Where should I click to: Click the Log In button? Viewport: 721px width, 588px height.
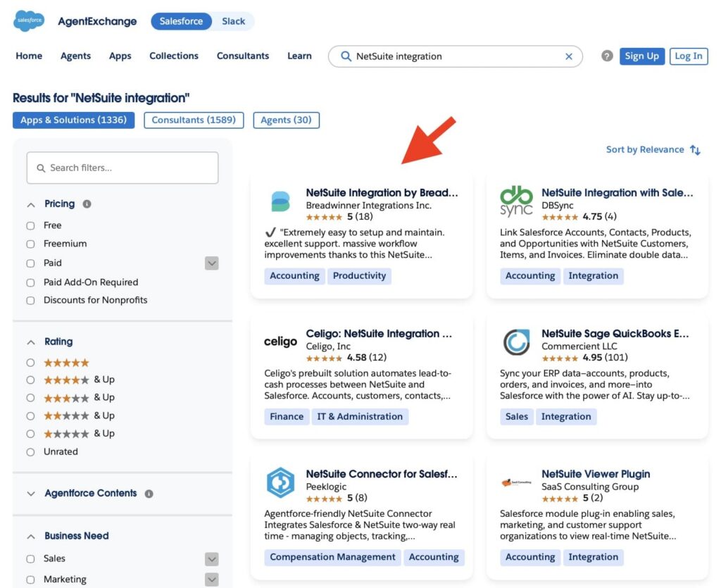[689, 56]
